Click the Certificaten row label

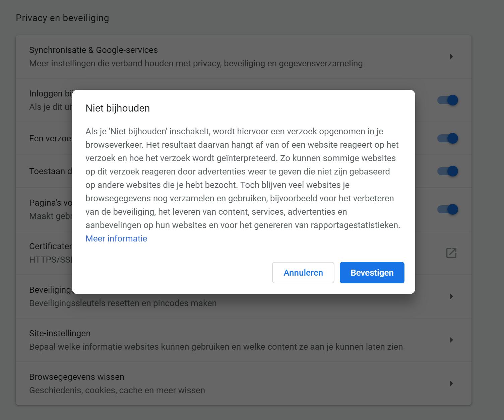tap(50, 247)
